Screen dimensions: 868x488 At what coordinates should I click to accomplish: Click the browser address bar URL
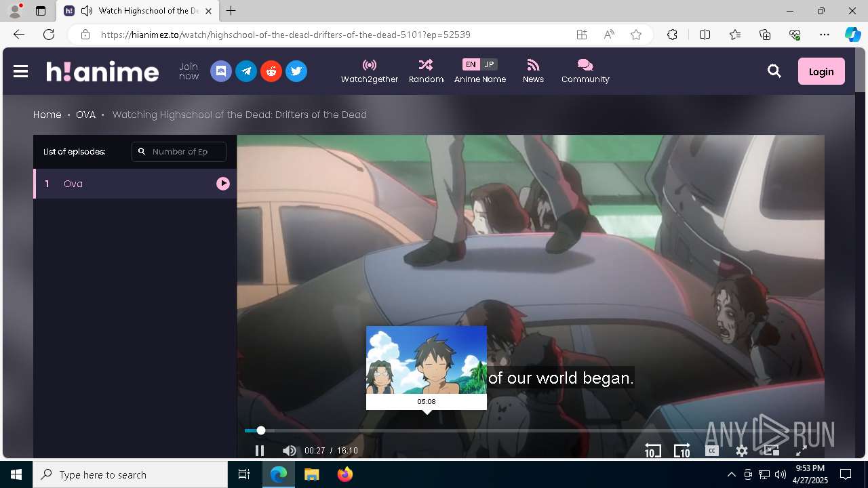click(x=285, y=35)
